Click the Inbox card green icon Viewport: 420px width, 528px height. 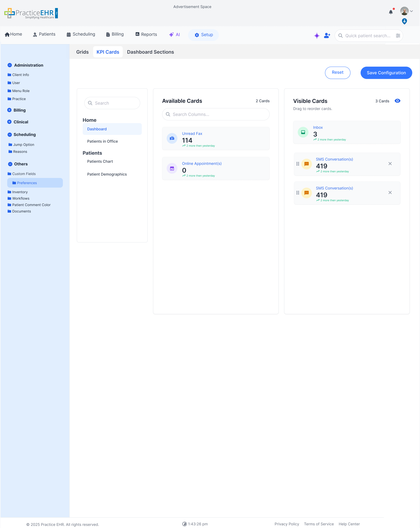[303, 132]
